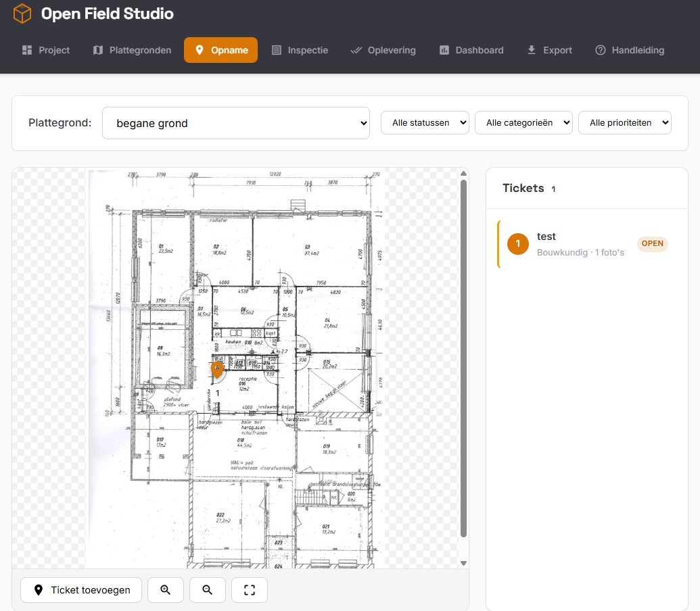Click the 'Ticket toevoegen' button

[x=81, y=590]
